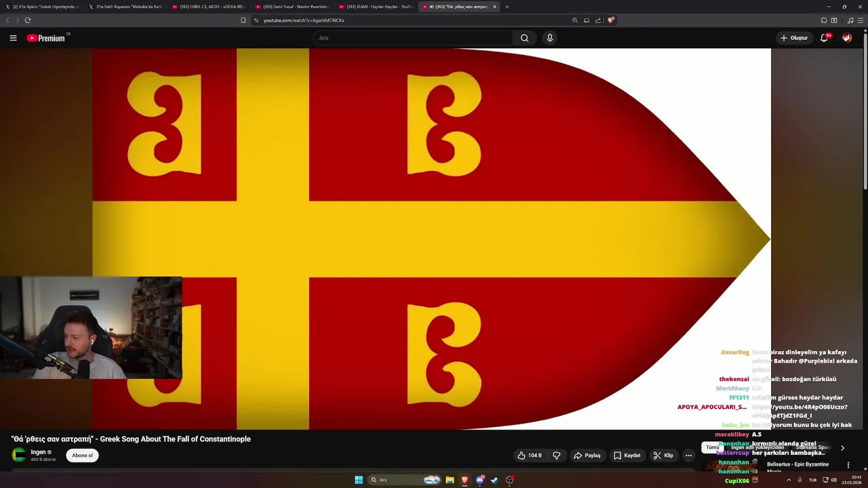Dislike the video thumbs-down
The width and height of the screenshot is (868, 488).
[x=557, y=455]
